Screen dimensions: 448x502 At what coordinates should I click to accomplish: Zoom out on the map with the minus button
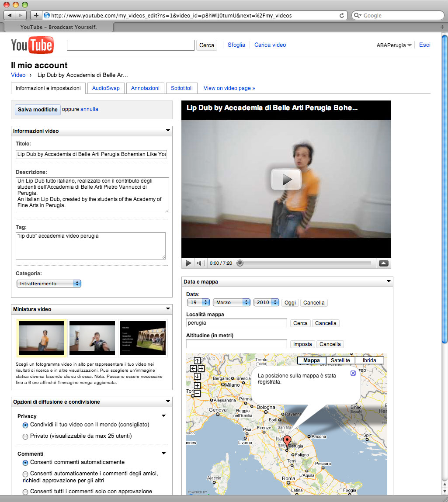(x=197, y=393)
